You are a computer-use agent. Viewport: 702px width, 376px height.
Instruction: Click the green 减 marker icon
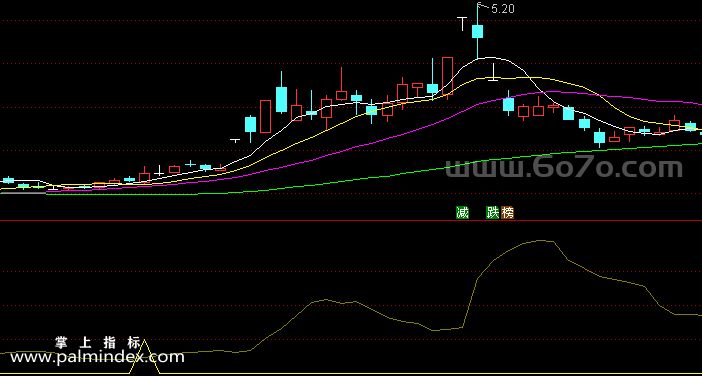[462, 213]
